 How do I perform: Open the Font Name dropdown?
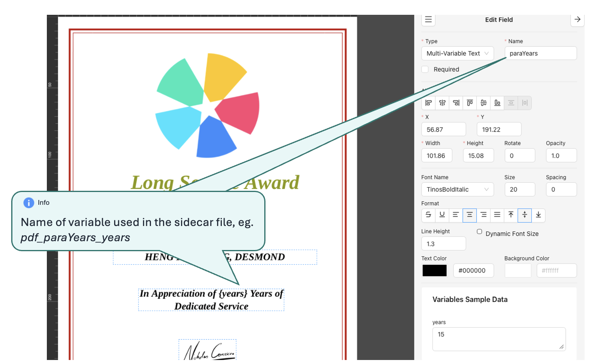[458, 189]
